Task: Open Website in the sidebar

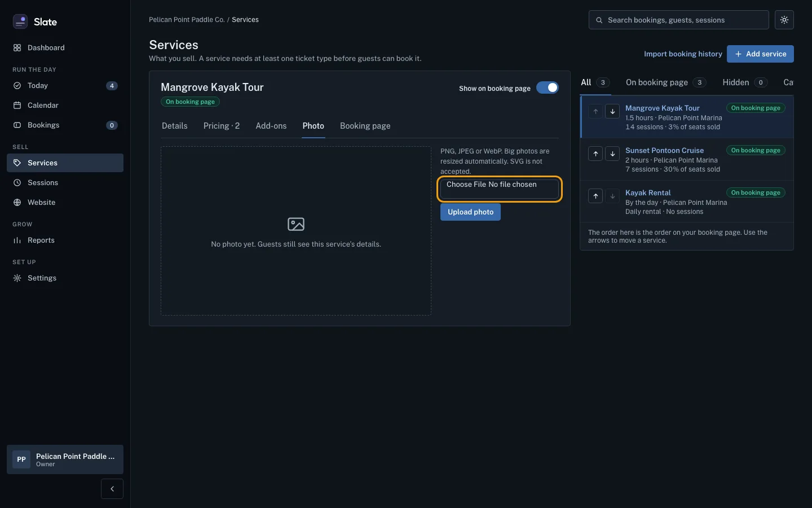Action: 65,203
